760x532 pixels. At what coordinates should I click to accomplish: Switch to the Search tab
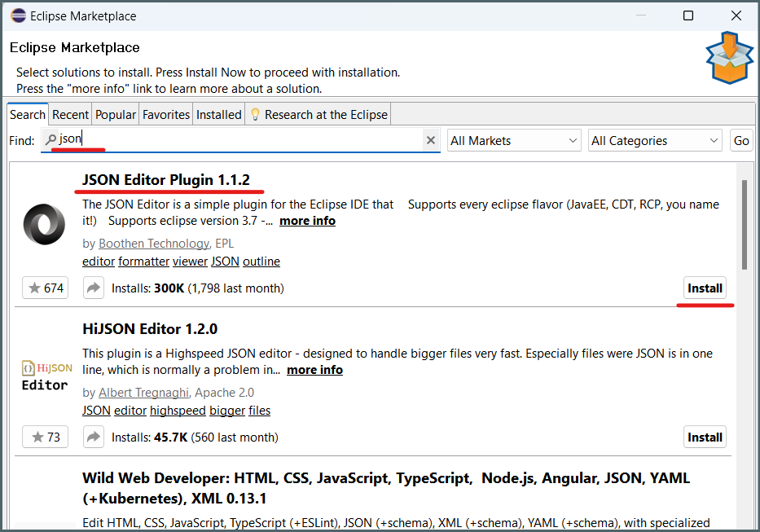28,115
